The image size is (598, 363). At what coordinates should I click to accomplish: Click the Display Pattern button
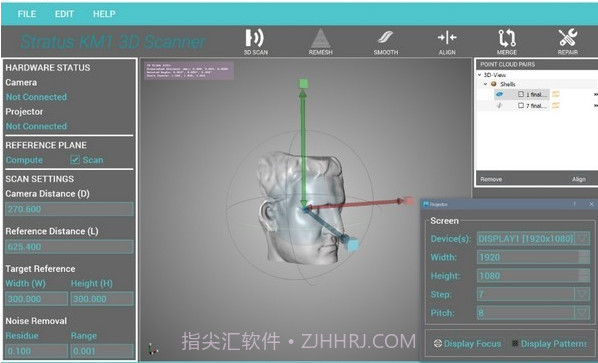(549, 344)
